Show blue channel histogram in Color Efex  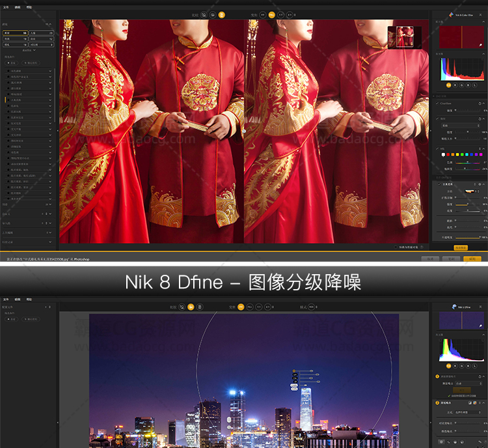click(x=468, y=85)
